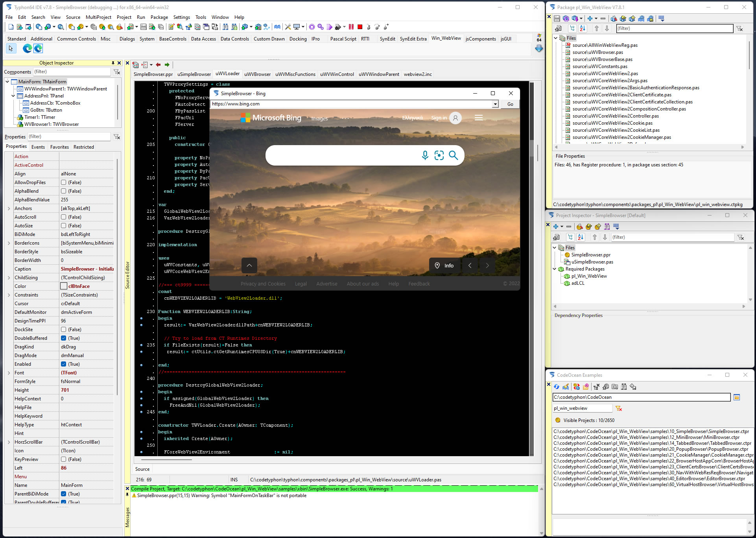The width and height of the screenshot is (756, 538).
Task: Click the green jump forward arrow in source editor
Action: tap(167, 64)
